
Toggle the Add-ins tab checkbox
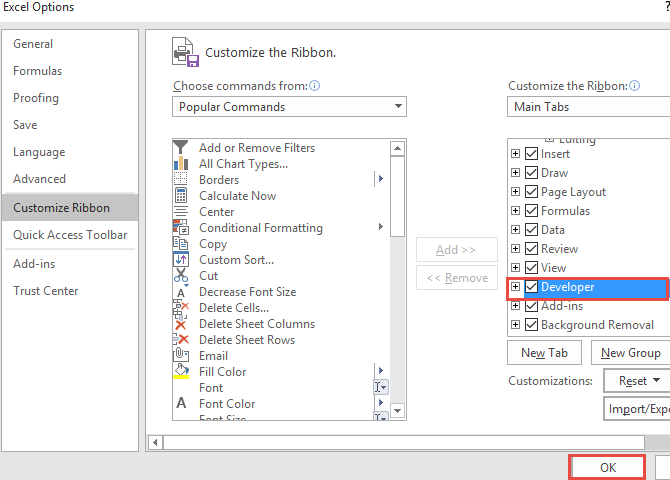click(531, 306)
